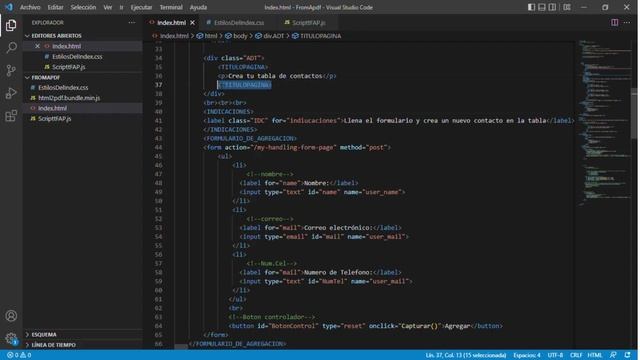This screenshot has width=640, height=360.
Task: Expand the Línea de Tiempo section
Action: [53, 345]
